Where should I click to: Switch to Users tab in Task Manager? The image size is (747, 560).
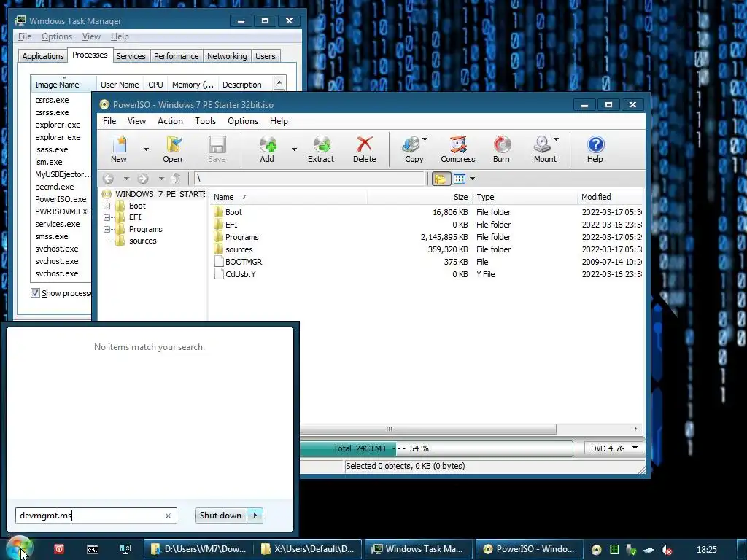pos(266,56)
